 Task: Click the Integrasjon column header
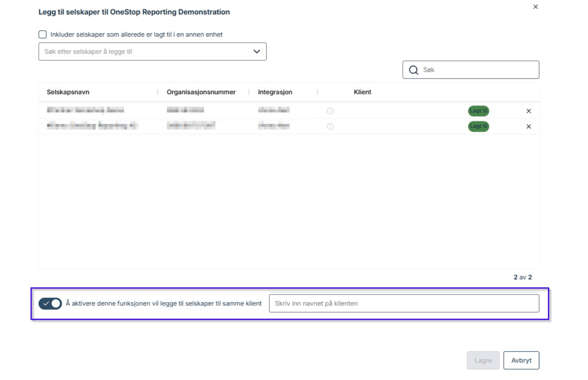tap(275, 92)
